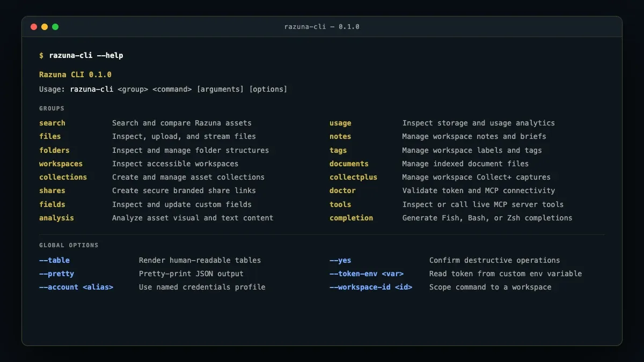The image size is (644, 362).
Task: Click the '--token-env <var>' option
Action: pos(367,274)
